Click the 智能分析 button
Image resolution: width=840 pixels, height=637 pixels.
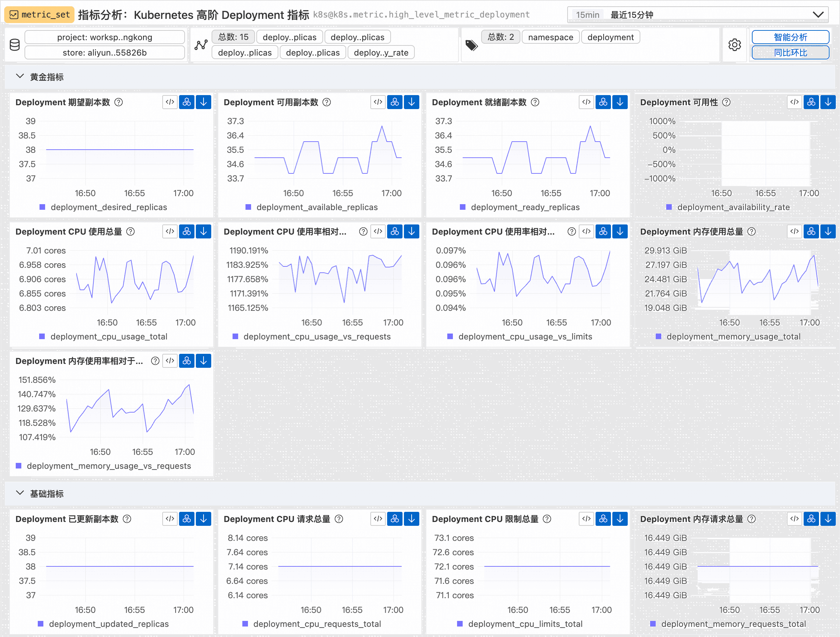(790, 37)
